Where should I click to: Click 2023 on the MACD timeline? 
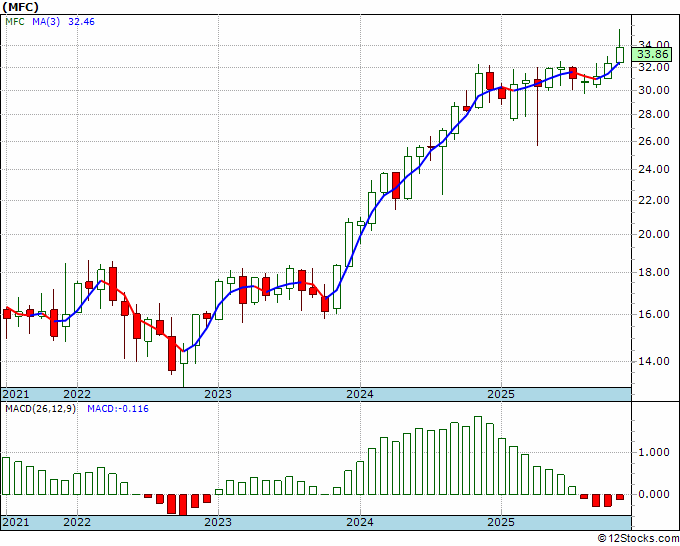point(218,522)
